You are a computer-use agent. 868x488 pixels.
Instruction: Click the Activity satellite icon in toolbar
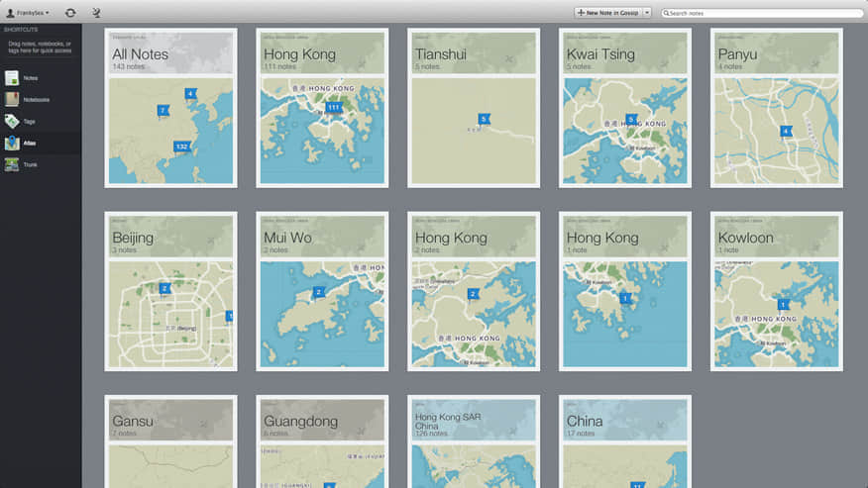pyautogui.click(x=96, y=13)
